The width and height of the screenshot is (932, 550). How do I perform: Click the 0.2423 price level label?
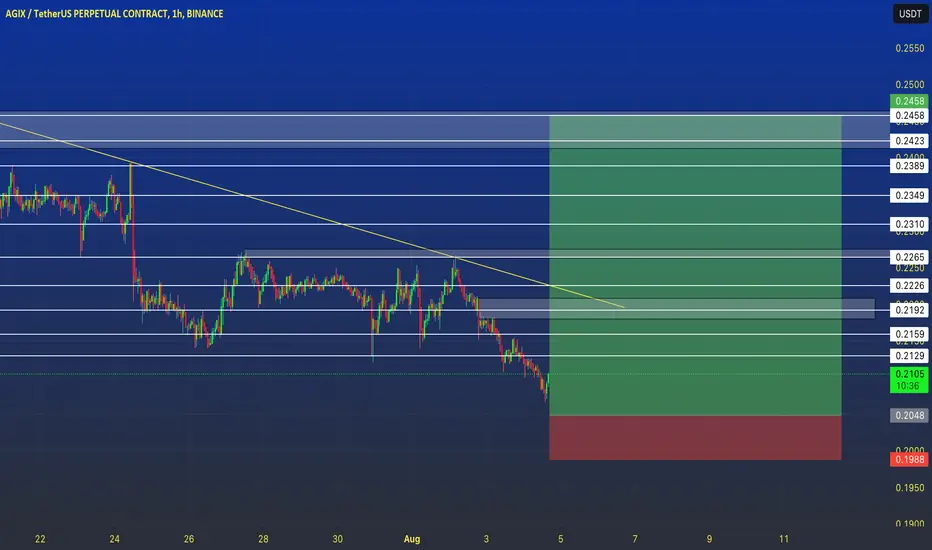[x=909, y=141]
